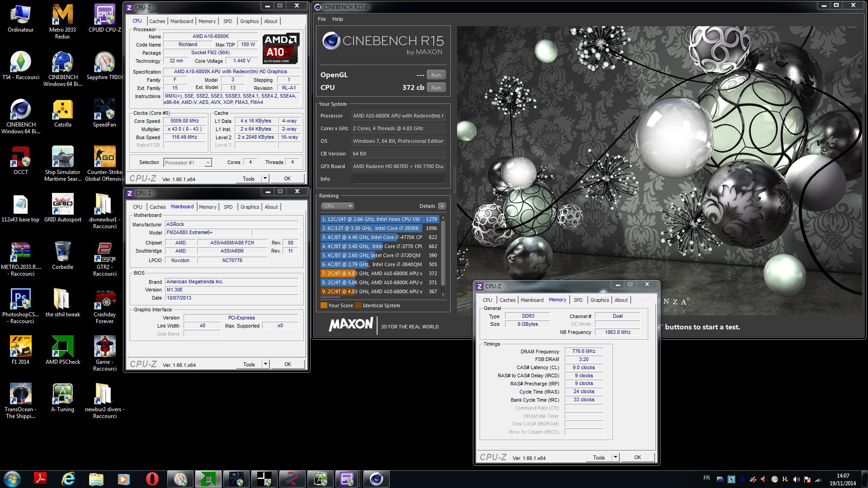Expand the ranking Details arrow
868x488 pixels.
442,206
